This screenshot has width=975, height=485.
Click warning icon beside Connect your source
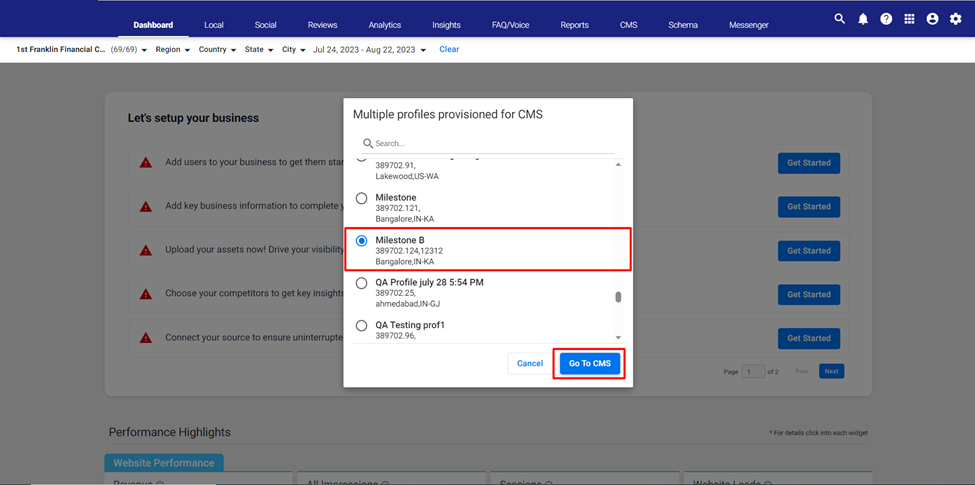[x=146, y=338]
